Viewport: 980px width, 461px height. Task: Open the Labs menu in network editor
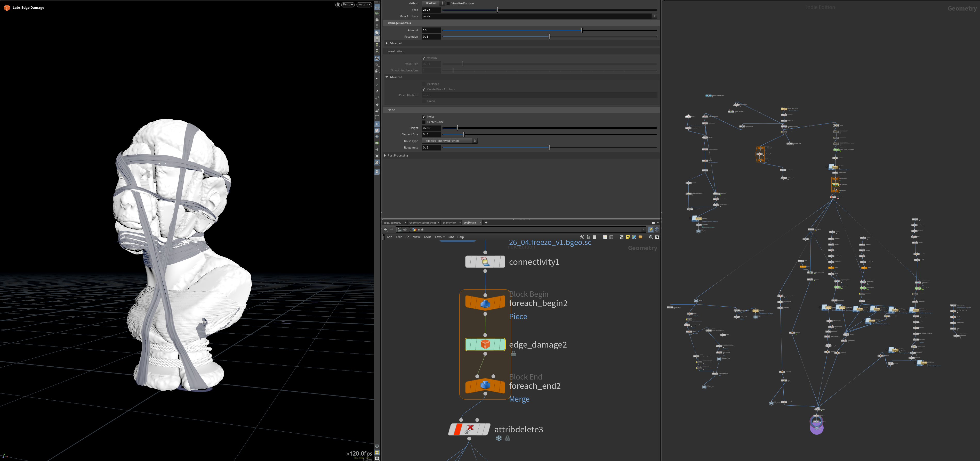click(x=451, y=237)
